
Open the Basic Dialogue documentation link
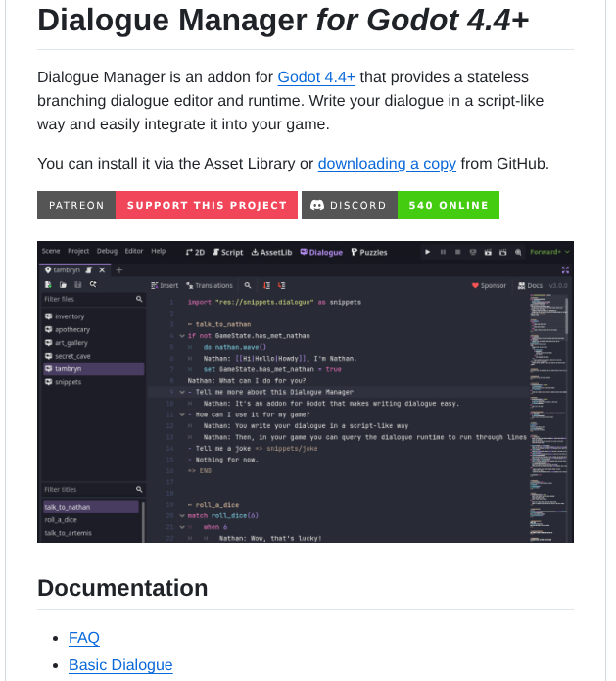(x=120, y=665)
